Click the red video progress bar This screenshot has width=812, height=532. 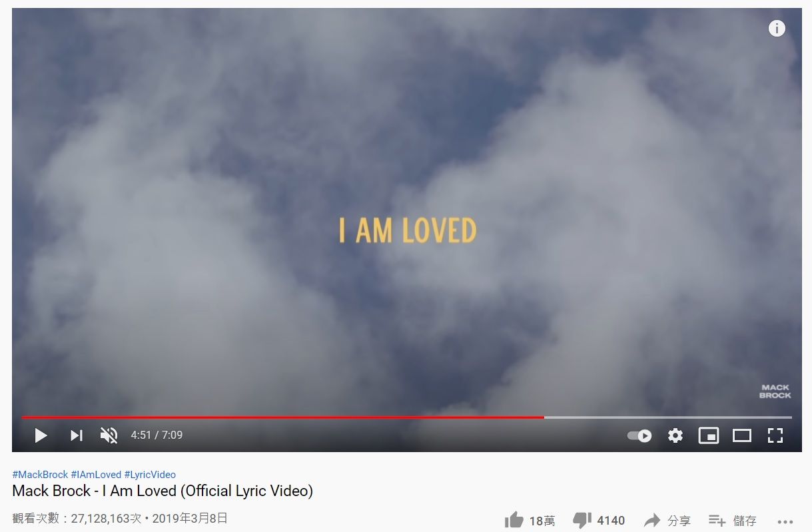283,417
